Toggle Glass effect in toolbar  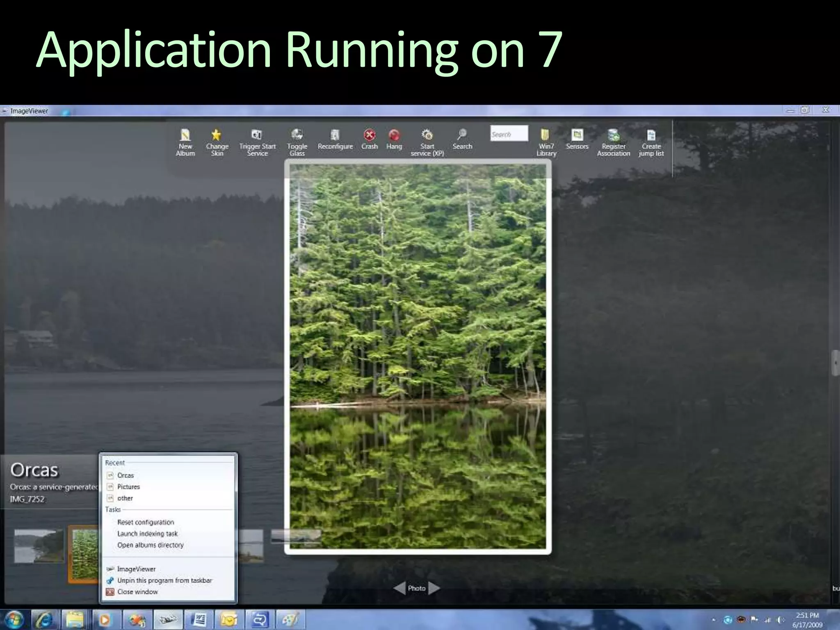coord(297,135)
